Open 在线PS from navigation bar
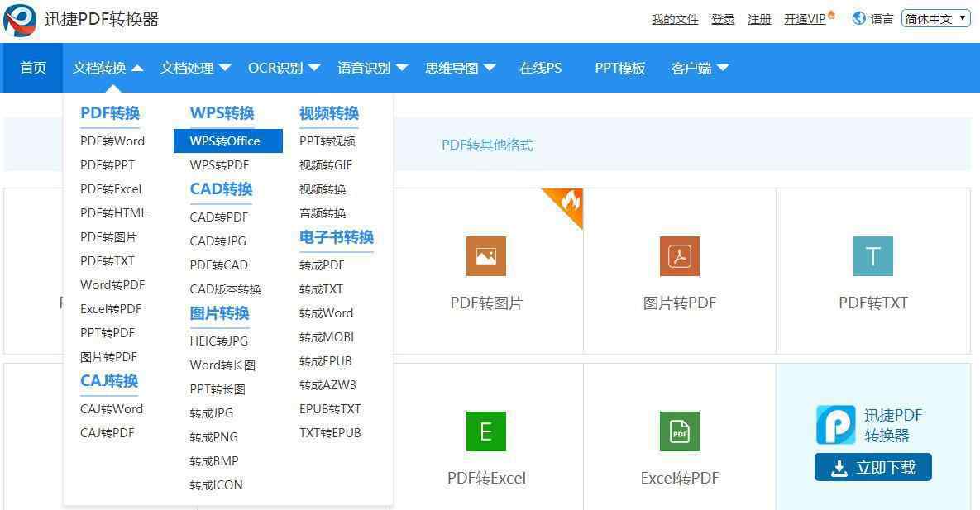Image resolution: width=980 pixels, height=510 pixels. click(541, 68)
